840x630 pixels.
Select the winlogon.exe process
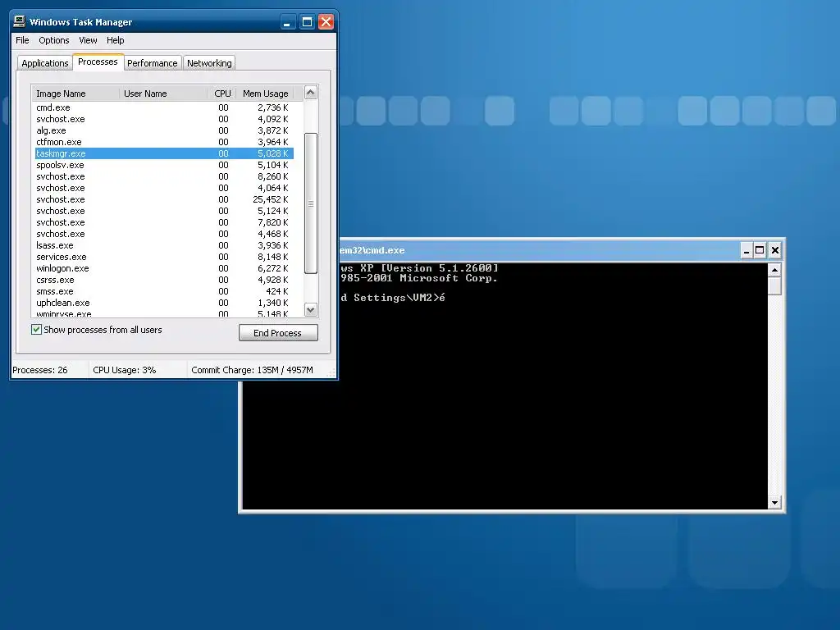pyautogui.click(x=164, y=268)
